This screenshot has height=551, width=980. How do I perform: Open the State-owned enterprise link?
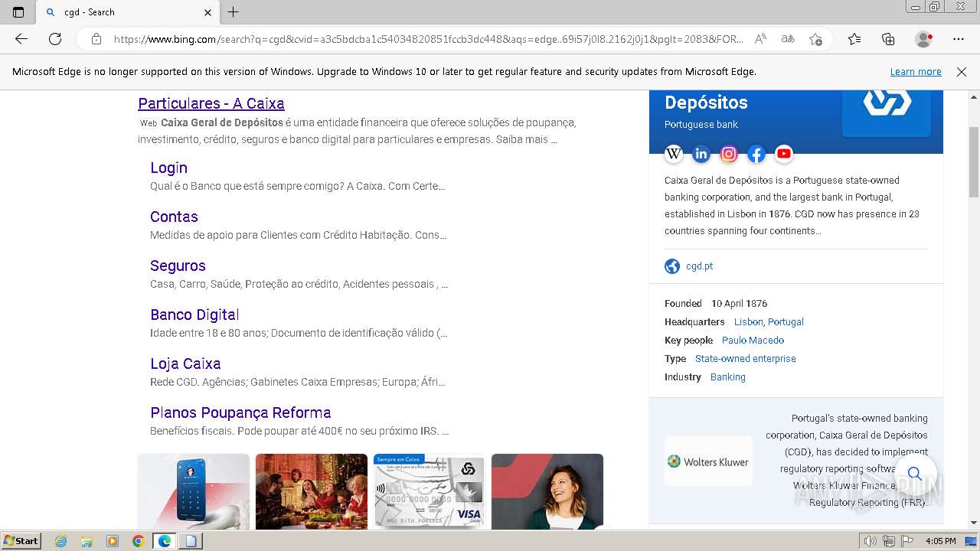pos(746,359)
